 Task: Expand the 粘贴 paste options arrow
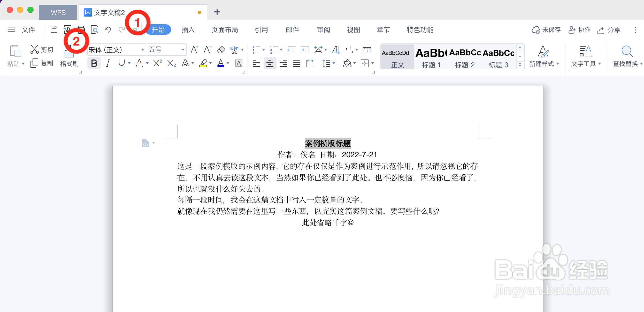point(23,64)
